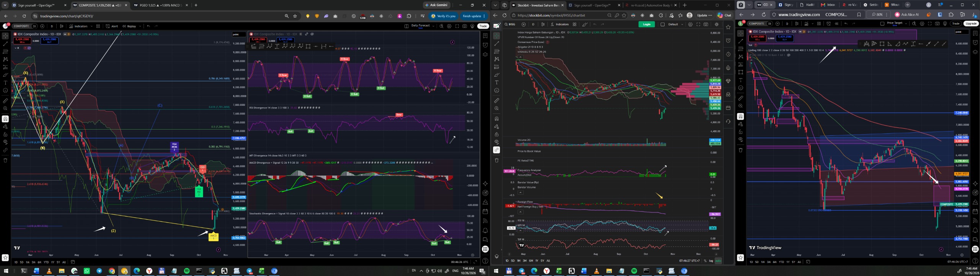Click BUY 5,439.2580 button on left chart
This screenshot has height=276, width=980.
pyautogui.click(x=49, y=40)
